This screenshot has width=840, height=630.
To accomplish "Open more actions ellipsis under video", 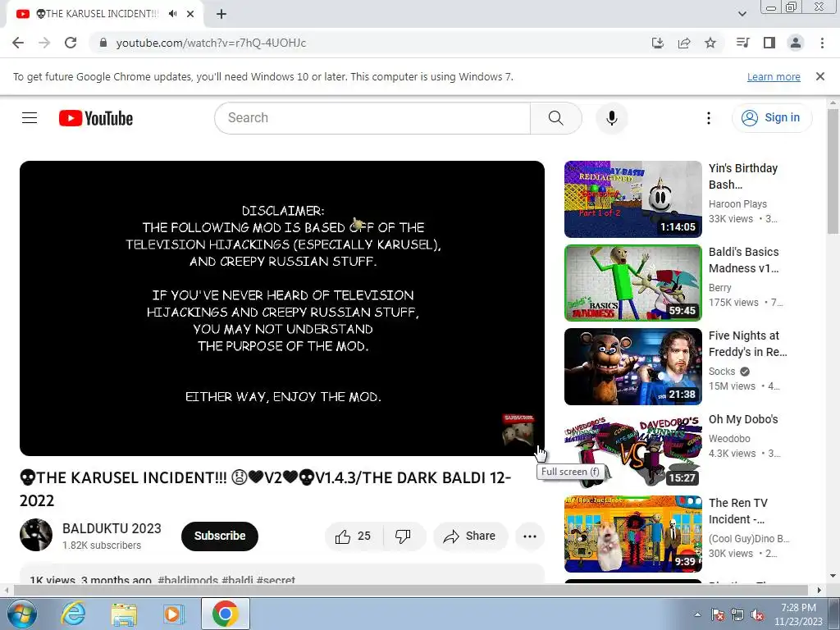I will 530,536.
